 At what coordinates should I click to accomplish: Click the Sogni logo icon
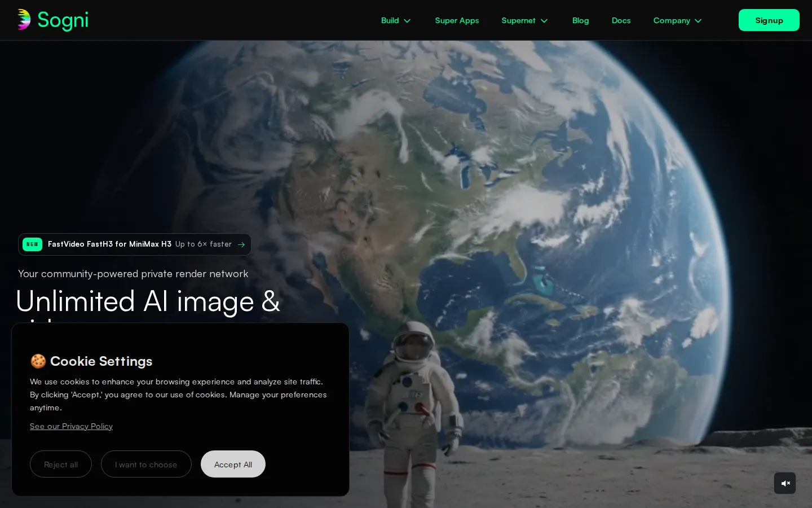tap(23, 19)
